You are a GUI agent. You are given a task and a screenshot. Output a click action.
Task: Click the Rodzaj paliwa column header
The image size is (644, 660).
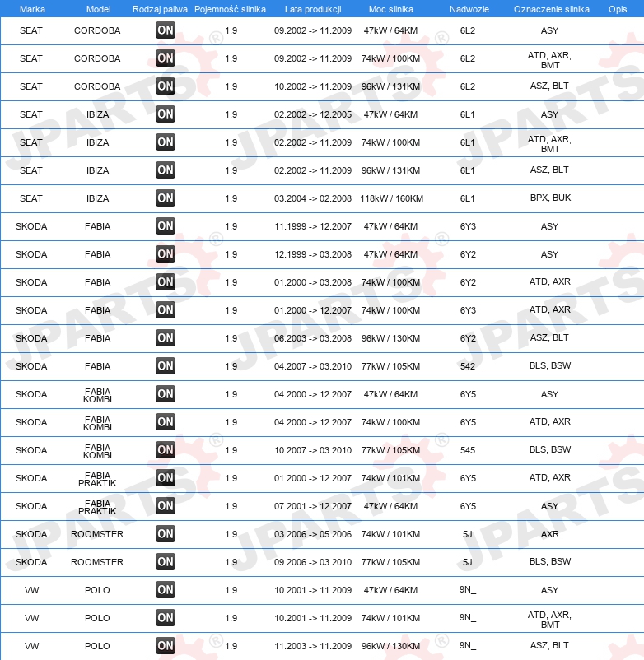160,9
